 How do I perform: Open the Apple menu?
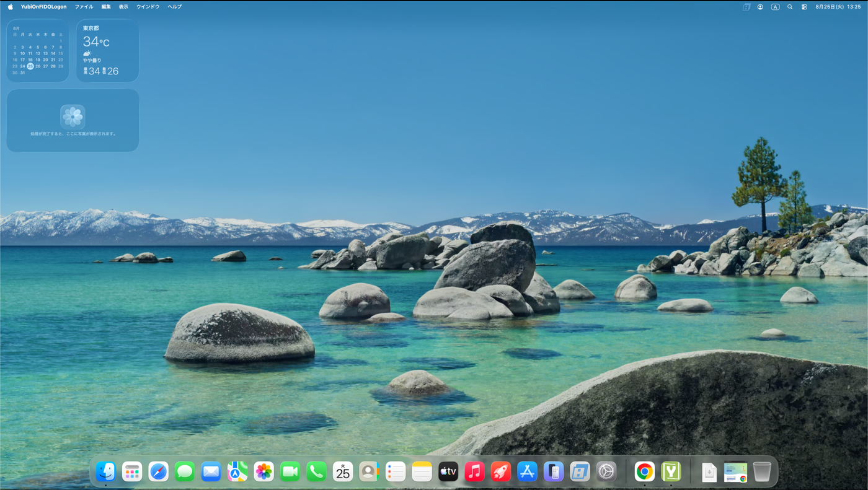coord(10,7)
